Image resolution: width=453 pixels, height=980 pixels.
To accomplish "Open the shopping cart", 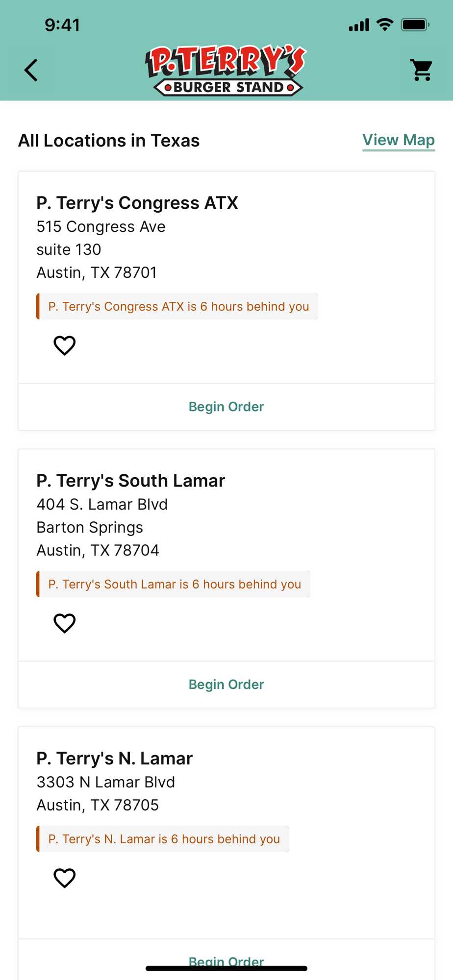I will (x=422, y=70).
